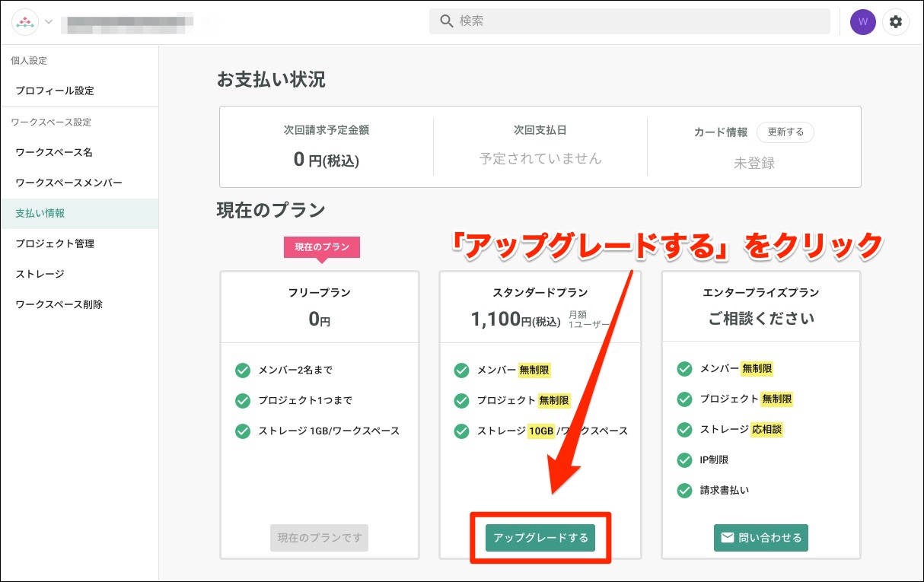Click the search field
924x582 pixels.
point(639,21)
